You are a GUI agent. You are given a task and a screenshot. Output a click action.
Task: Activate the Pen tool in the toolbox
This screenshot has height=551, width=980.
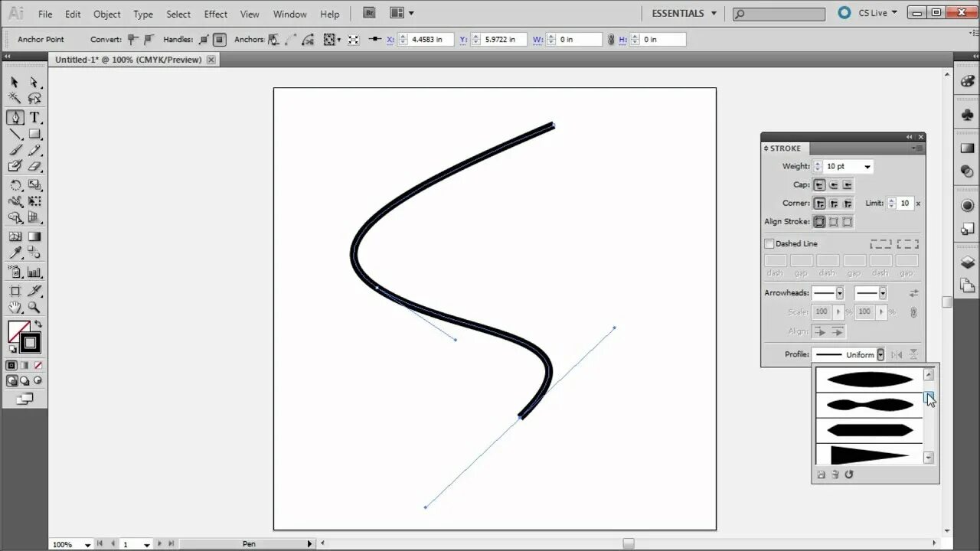pyautogui.click(x=15, y=118)
